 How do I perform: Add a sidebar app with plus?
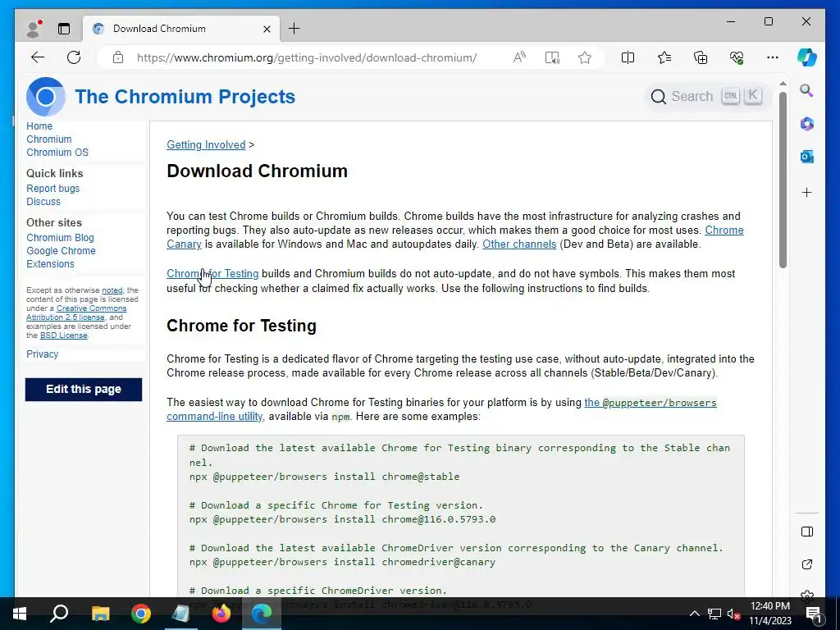[x=807, y=192]
